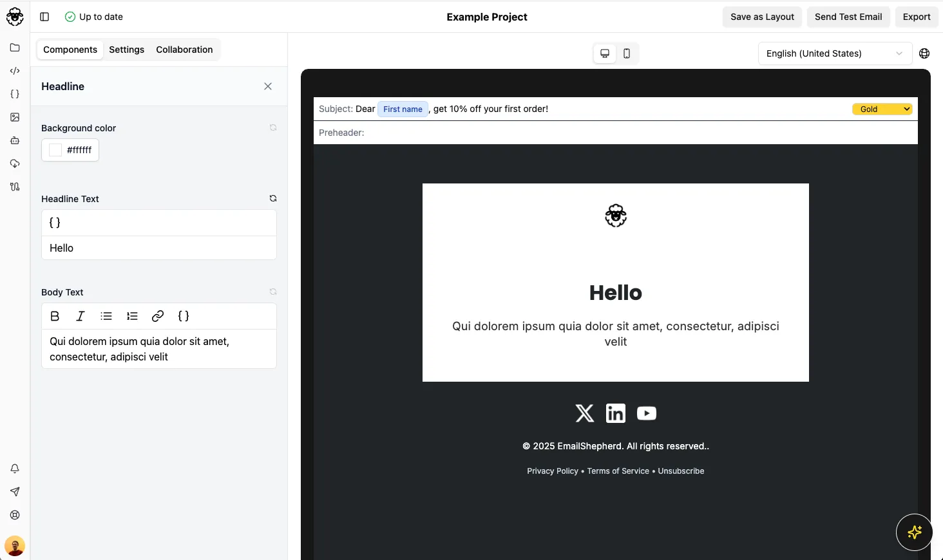Open the globe localization icon

(x=924, y=53)
